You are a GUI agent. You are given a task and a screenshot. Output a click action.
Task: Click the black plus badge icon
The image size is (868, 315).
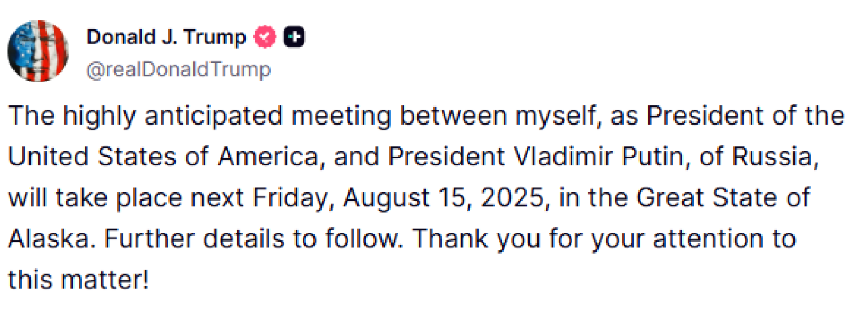(x=294, y=38)
